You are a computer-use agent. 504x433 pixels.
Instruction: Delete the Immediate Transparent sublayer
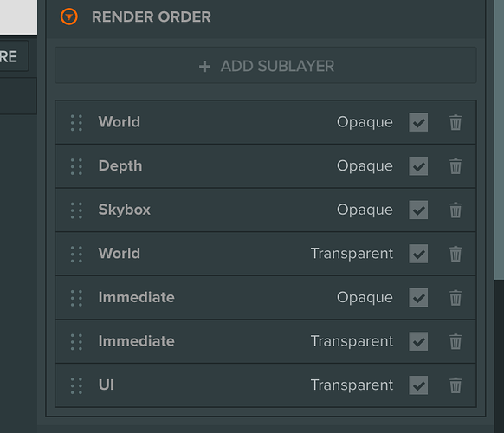456,341
